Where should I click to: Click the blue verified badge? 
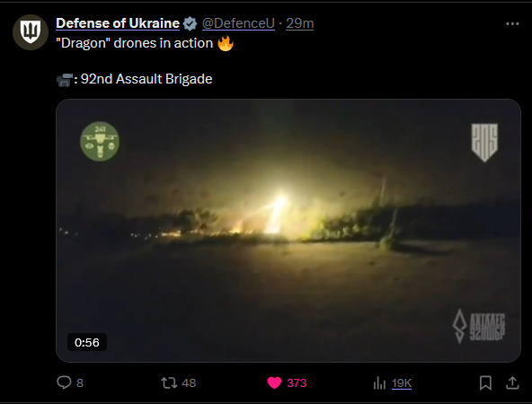(x=190, y=23)
